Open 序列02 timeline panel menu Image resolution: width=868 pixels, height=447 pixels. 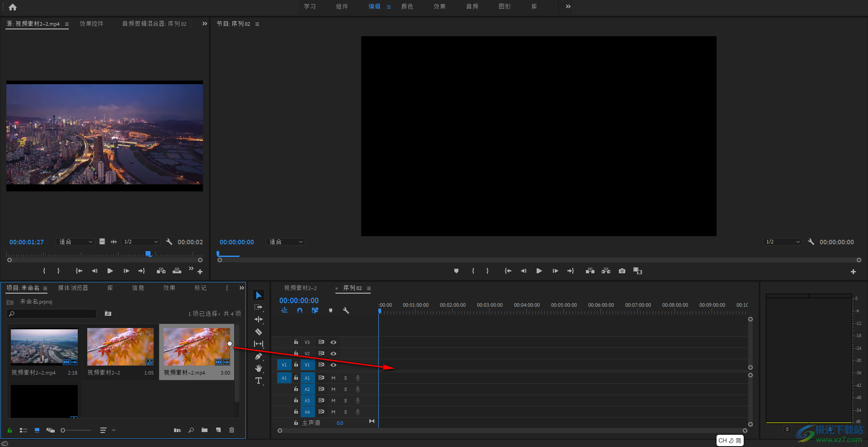(369, 288)
